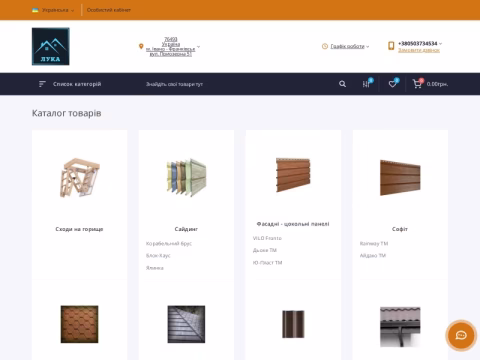Open Особистий кабінет link

pyautogui.click(x=109, y=10)
